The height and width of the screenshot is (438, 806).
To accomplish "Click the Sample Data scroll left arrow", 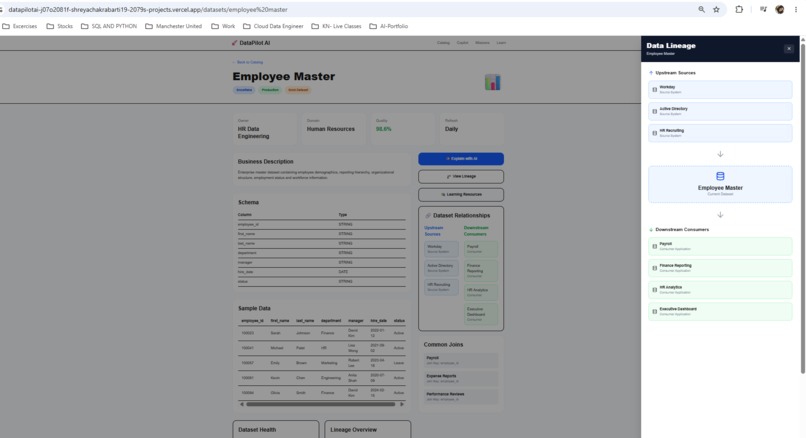I will coord(242,404).
